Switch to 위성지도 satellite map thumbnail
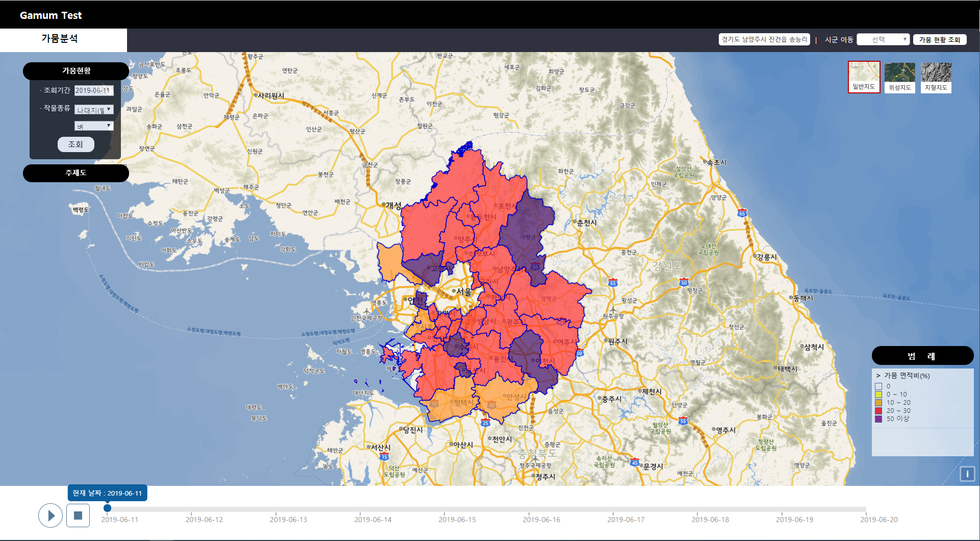 click(x=900, y=78)
